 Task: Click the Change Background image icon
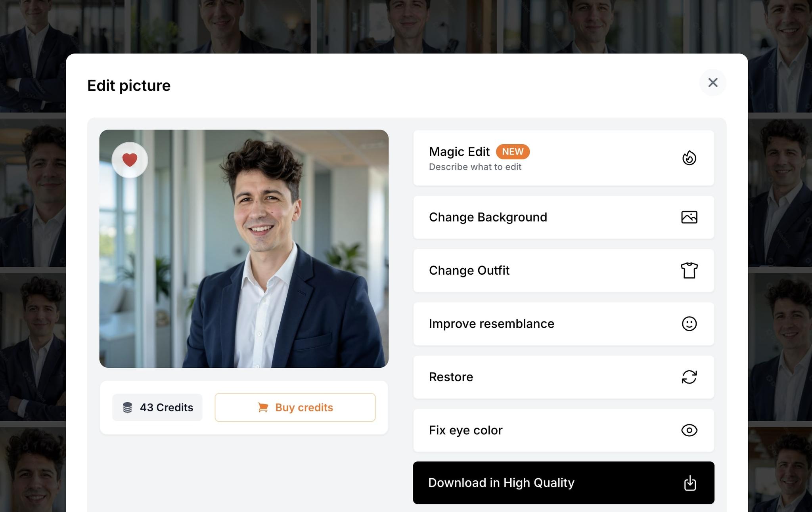coord(689,217)
